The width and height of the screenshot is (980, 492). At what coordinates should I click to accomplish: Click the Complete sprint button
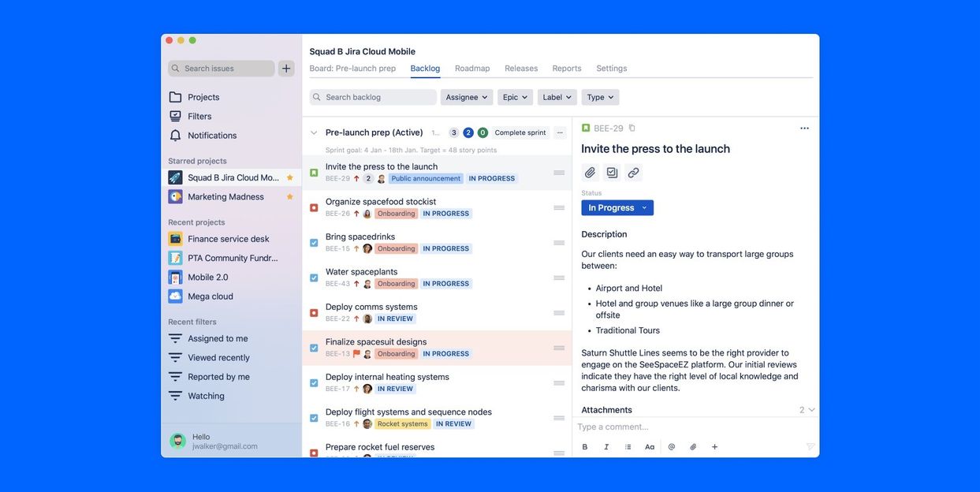(520, 132)
